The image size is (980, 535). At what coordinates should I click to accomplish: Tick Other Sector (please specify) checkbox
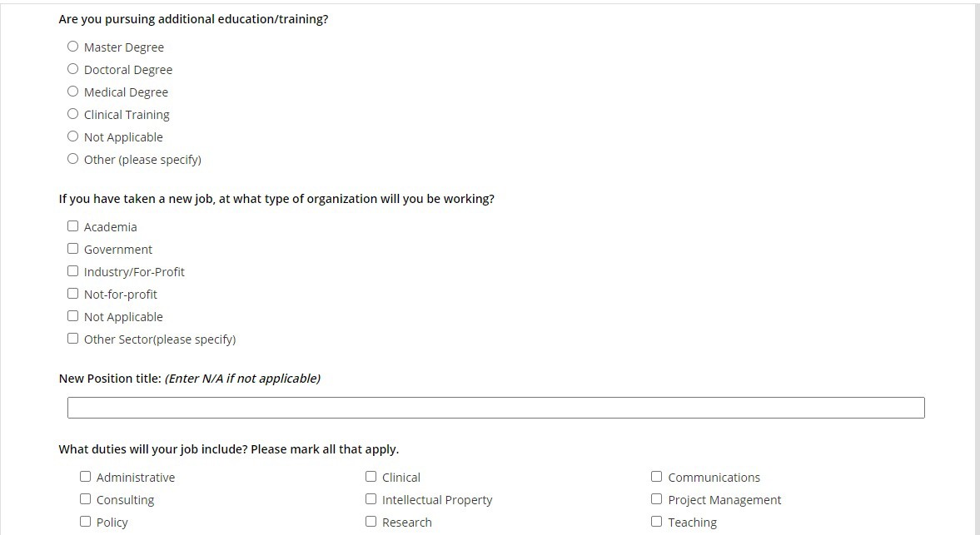(73, 339)
